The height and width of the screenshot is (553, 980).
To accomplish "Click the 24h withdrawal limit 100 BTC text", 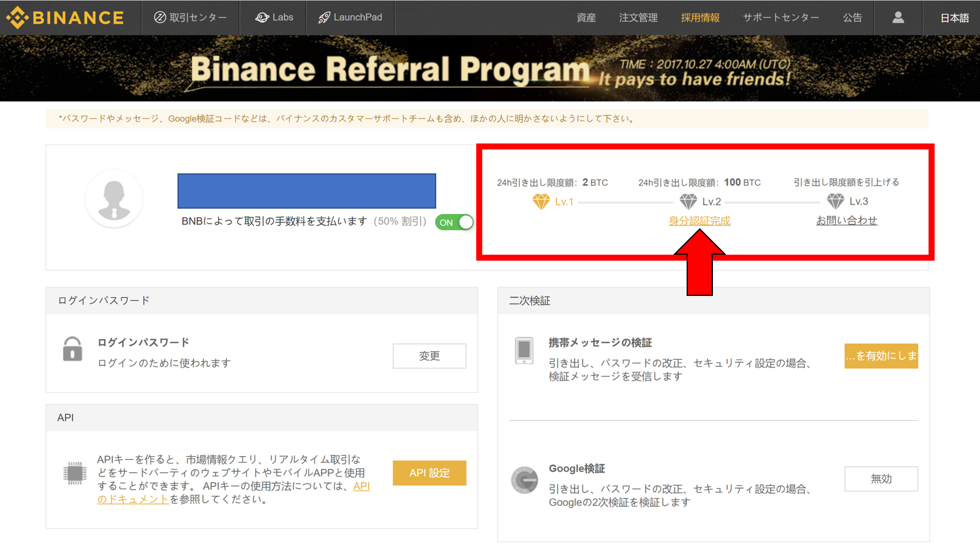I will pos(699,182).
